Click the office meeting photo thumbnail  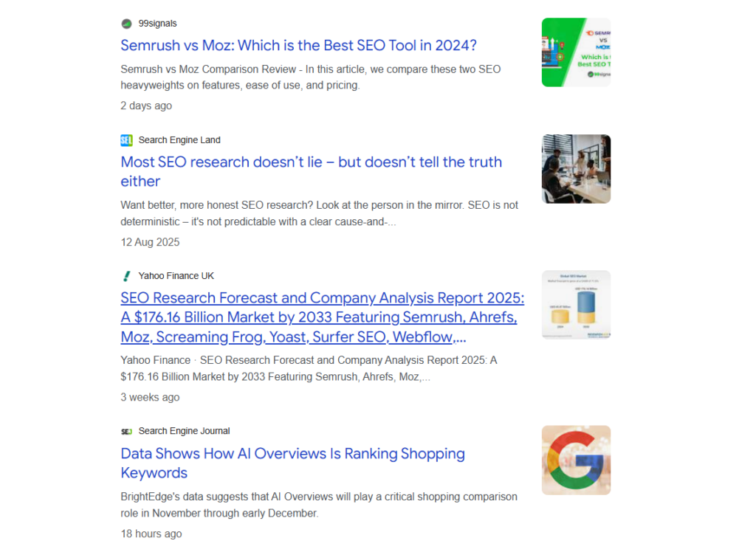tap(576, 169)
